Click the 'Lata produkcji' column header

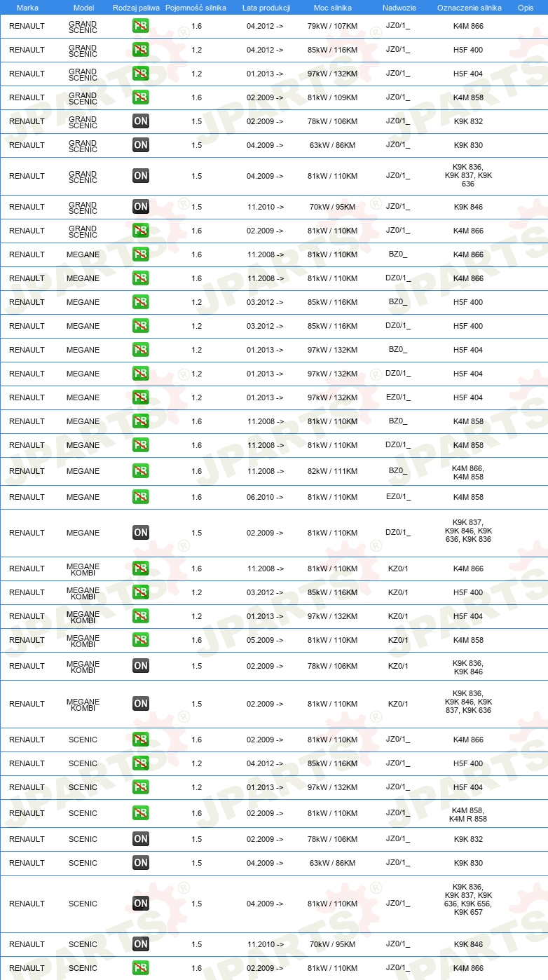coord(266,7)
